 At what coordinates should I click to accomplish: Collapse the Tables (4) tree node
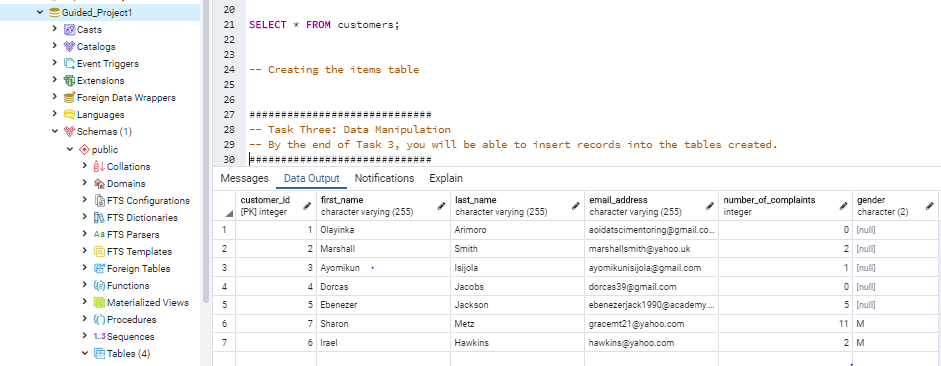[85, 353]
